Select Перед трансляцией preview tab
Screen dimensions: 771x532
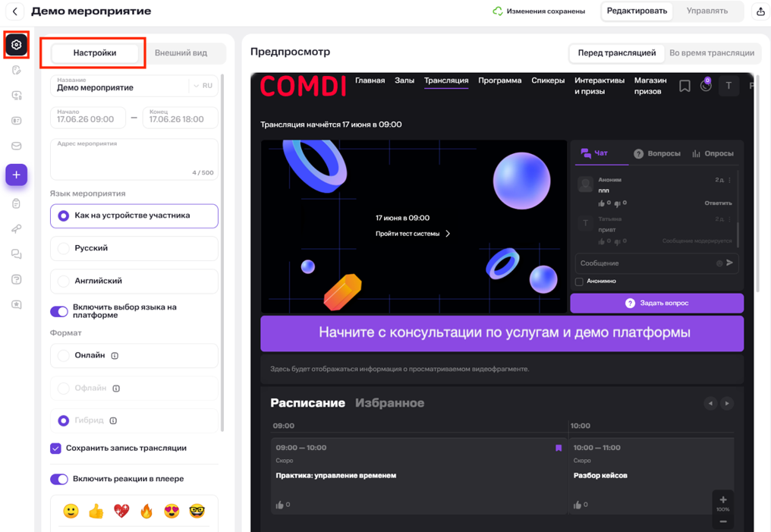click(x=617, y=52)
